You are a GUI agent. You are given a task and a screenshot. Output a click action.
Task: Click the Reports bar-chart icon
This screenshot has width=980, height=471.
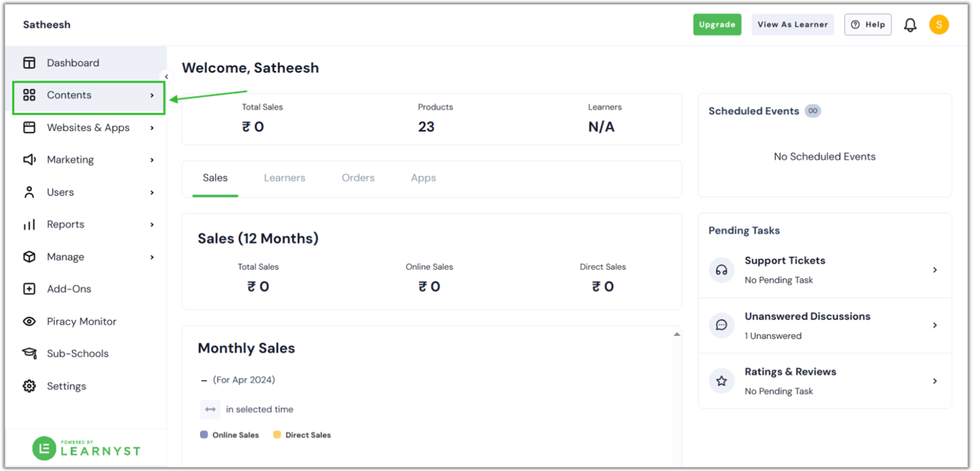pyautogui.click(x=29, y=224)
